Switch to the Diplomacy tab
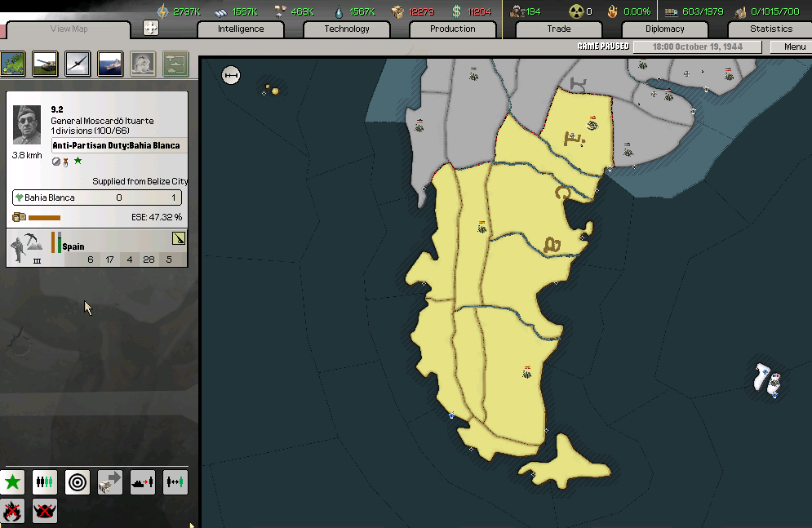 pos(664,29)
